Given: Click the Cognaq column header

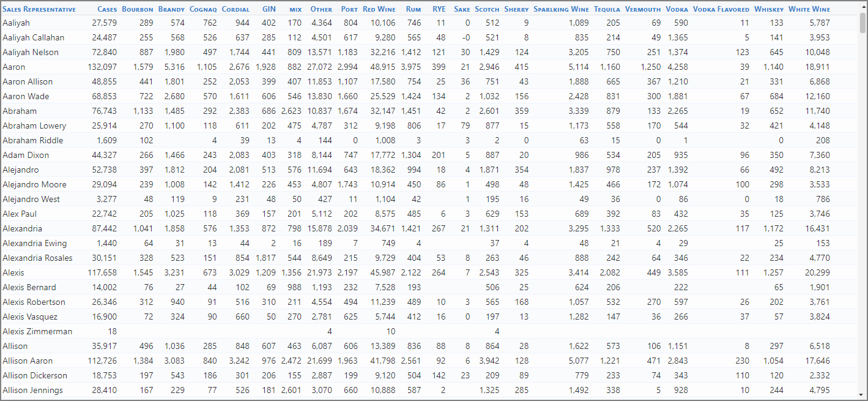Looking at the screenshot, I should tap(203, 9).
